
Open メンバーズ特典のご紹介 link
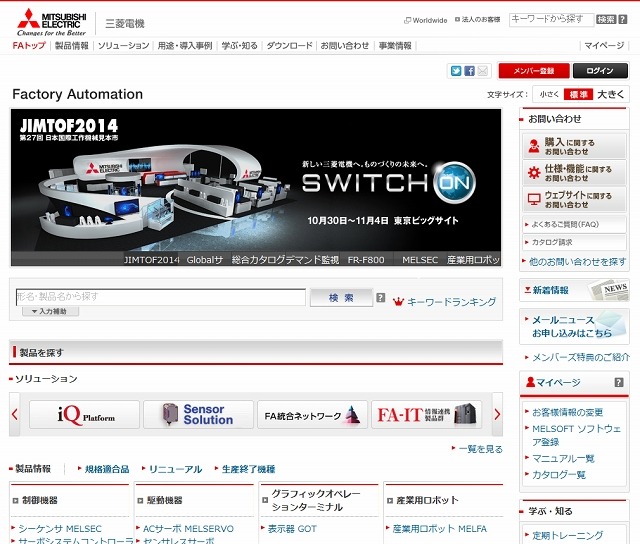(x=581, y=357)
